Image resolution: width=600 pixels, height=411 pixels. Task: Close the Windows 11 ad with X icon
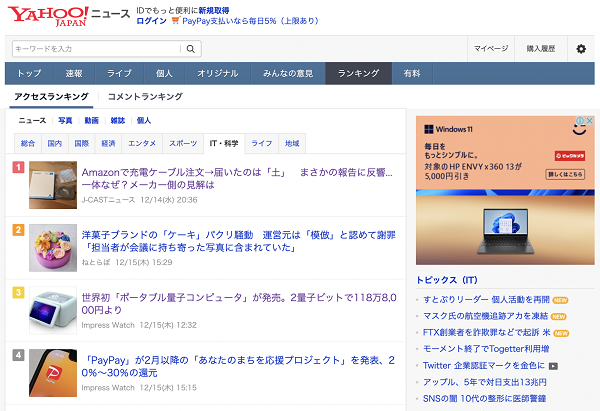(590, 121)
